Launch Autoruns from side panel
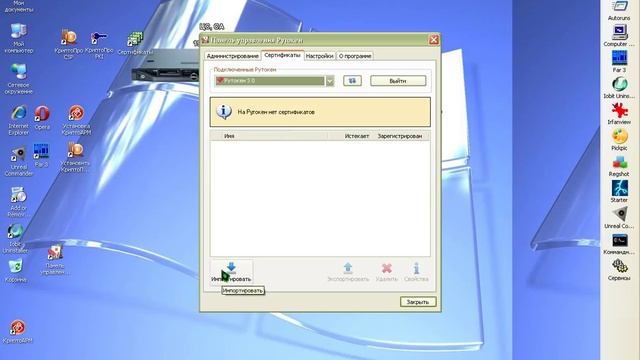Image resolution: width=640 pixels, height=360 pixels. point(619,11)
